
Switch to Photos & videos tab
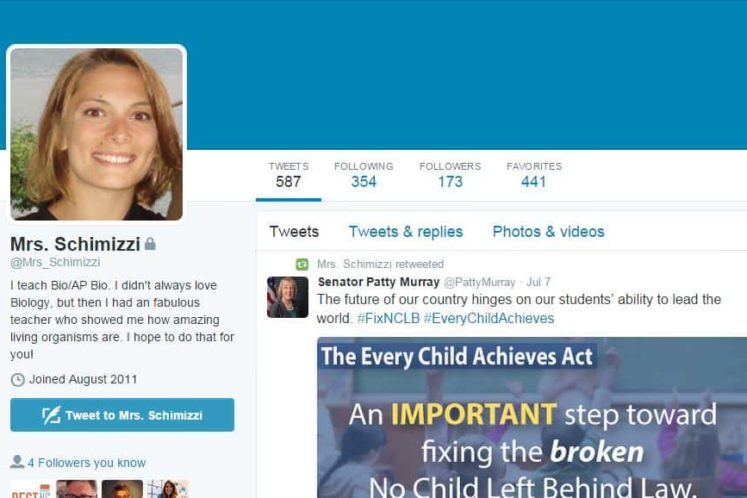548,232
